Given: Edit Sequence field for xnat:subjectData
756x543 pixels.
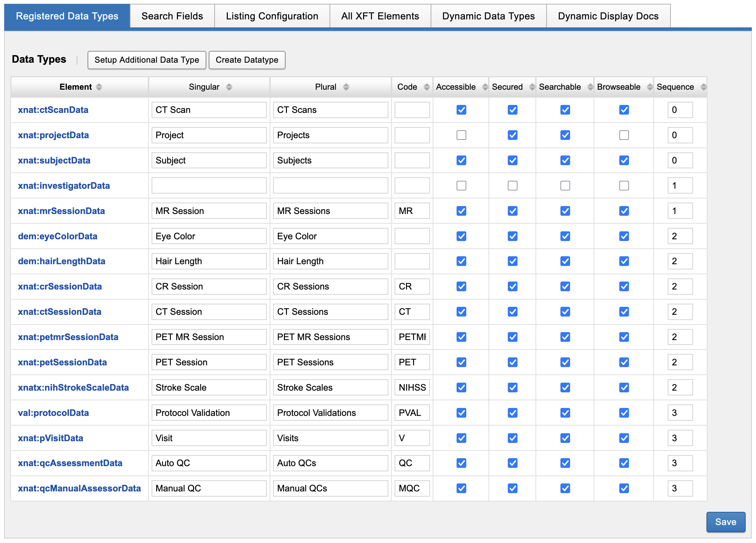Looking at the screenshot, I should point(680,160).
